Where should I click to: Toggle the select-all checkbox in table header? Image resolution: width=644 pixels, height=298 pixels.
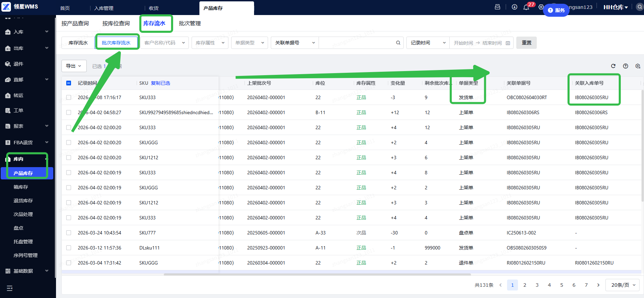pyautogui.click(x=69, y=83)
